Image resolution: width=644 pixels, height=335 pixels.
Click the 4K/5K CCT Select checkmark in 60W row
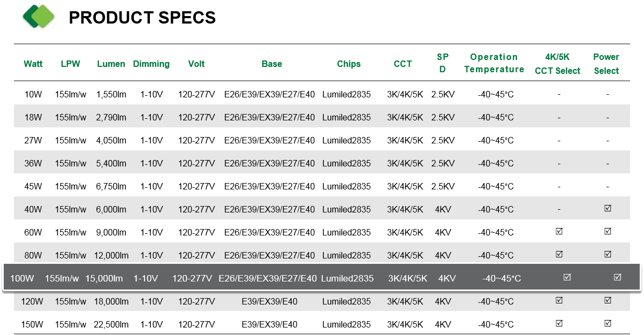tap(559, 231)
